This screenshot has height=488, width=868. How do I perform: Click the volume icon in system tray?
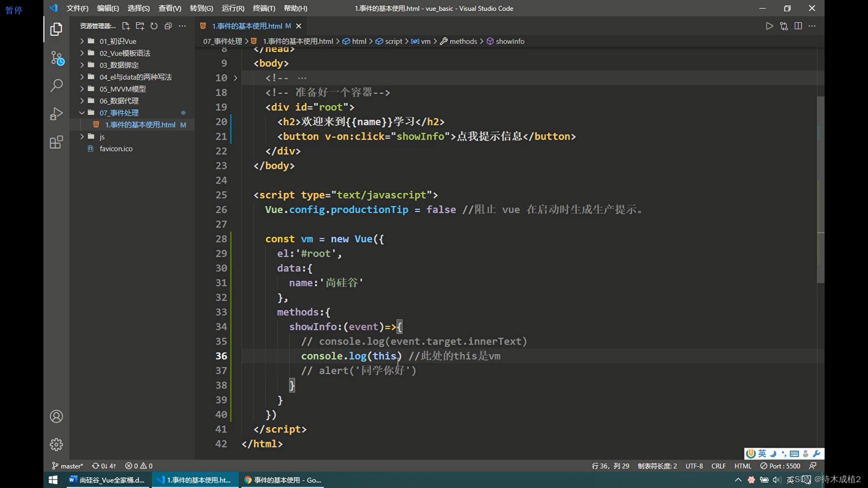[x=777, y=480]
